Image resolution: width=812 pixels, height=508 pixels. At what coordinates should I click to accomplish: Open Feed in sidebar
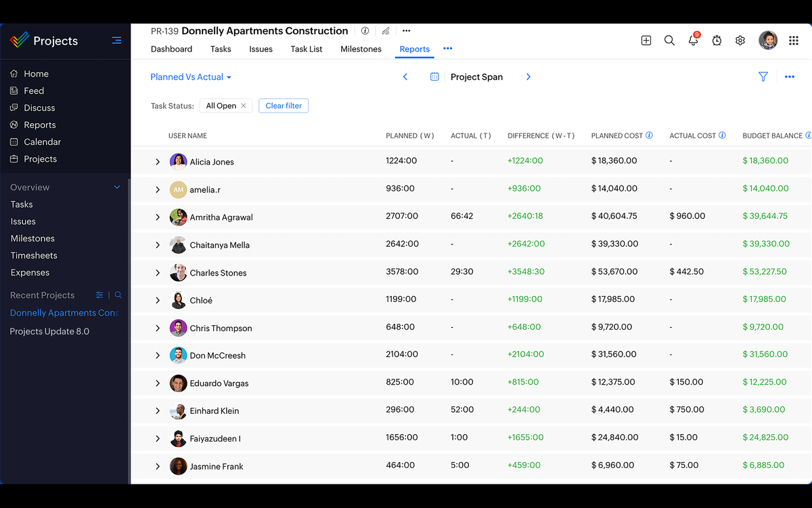pyautogui.click(x=34, y=91)
